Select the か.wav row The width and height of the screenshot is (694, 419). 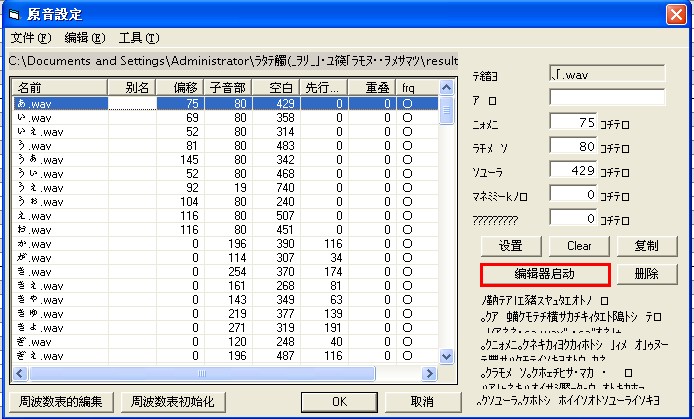[225, 244]
